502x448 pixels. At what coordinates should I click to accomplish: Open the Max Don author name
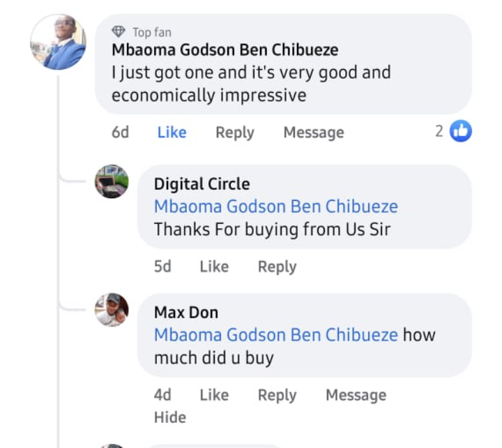tap(186, 312)
